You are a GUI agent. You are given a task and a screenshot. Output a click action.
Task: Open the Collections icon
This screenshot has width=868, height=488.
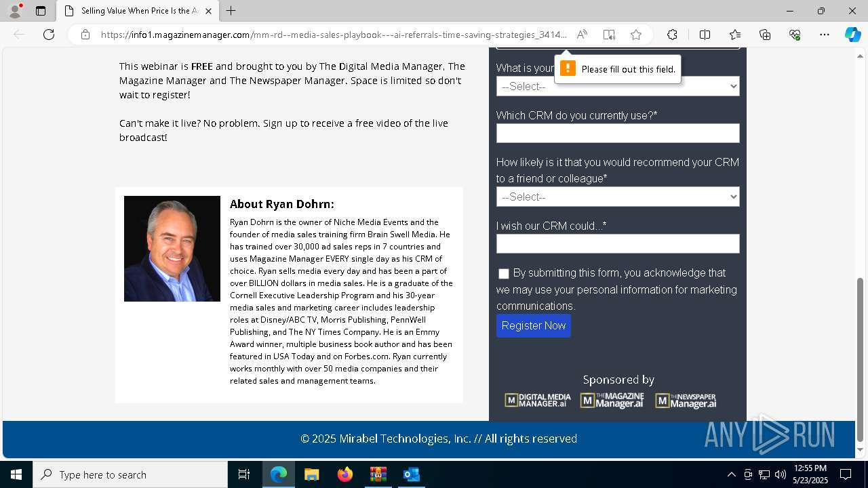pyautogui.click(x=765, y=35)
